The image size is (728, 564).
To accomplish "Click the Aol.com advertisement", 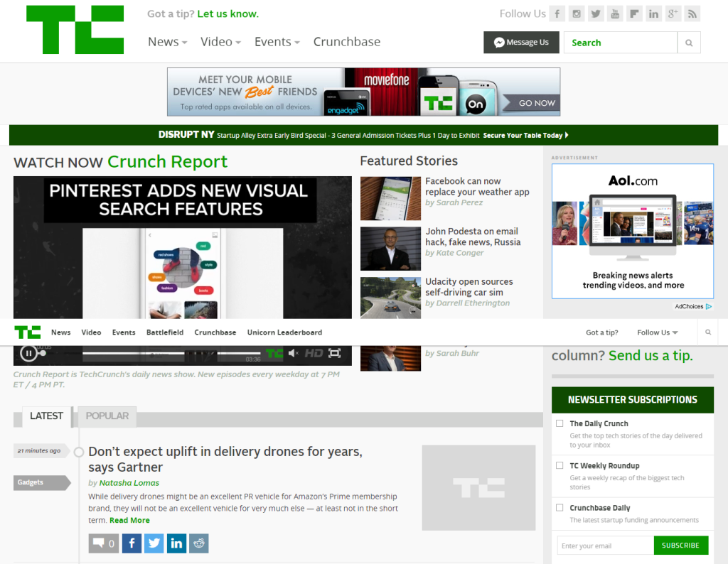I will [x=632, y=231].
